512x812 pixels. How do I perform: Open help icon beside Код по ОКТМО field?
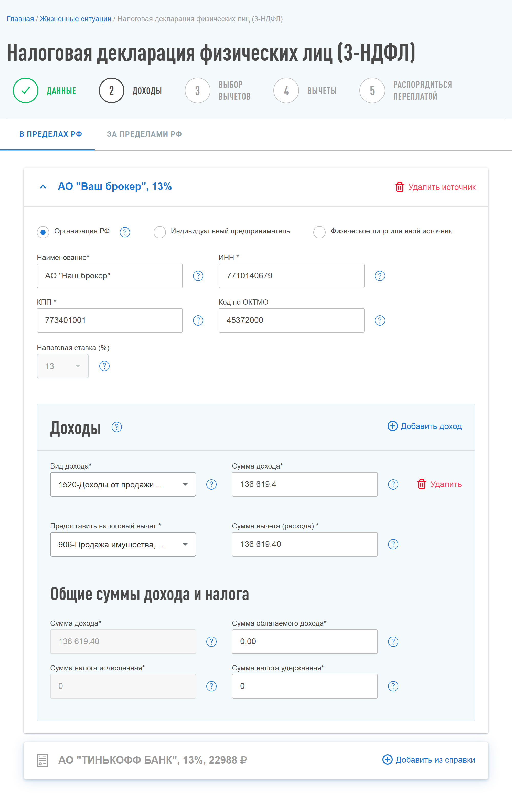[x=380, y=320]
